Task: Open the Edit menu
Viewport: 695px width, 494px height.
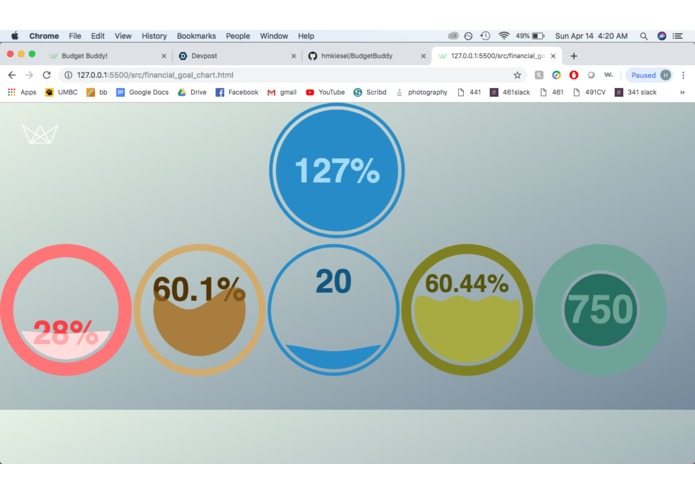Action: point(98,36)
